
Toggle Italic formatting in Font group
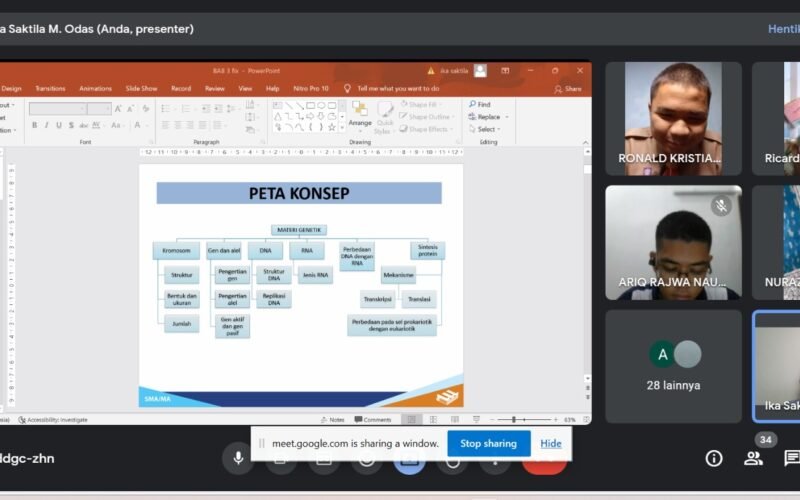(x=47, y=125)
